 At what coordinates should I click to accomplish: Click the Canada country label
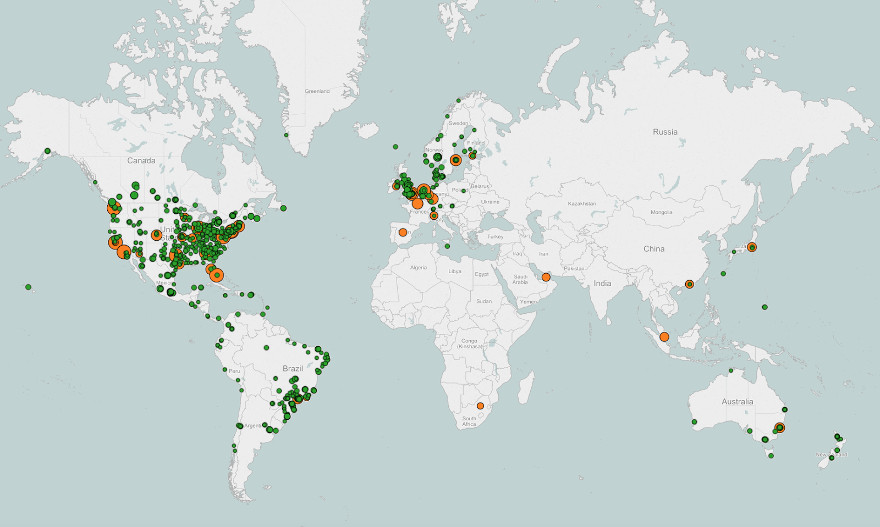(141, 160)
